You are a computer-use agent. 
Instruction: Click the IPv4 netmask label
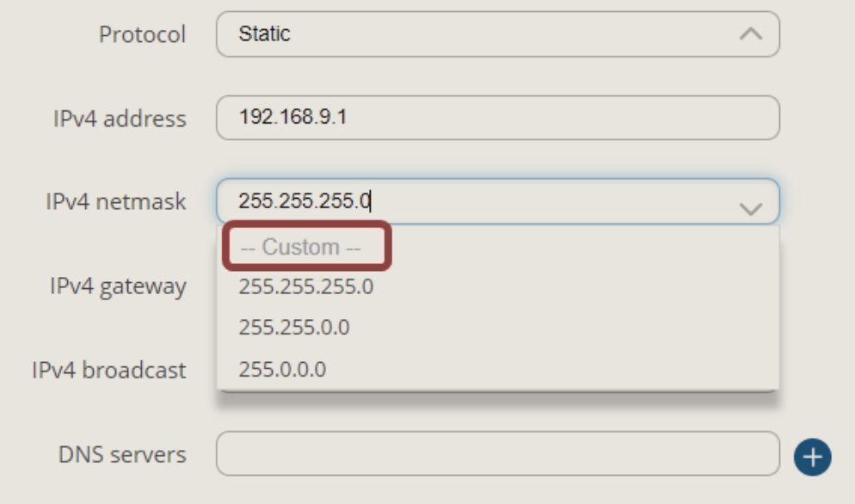coord(115,202)
